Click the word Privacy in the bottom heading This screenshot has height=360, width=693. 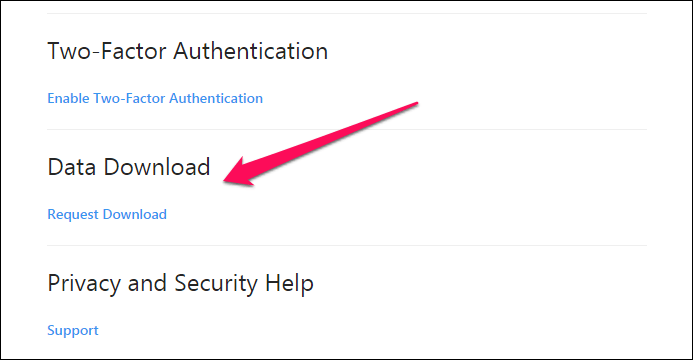click(84, 284)
